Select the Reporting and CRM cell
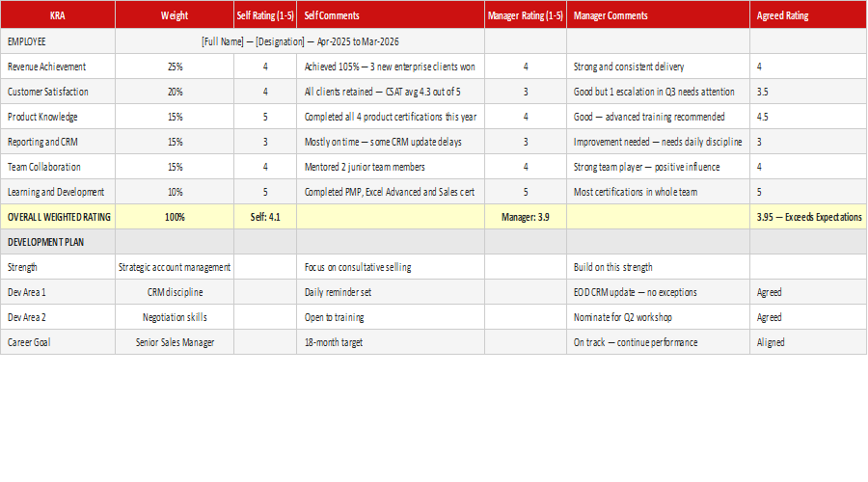 coord(58,142)
